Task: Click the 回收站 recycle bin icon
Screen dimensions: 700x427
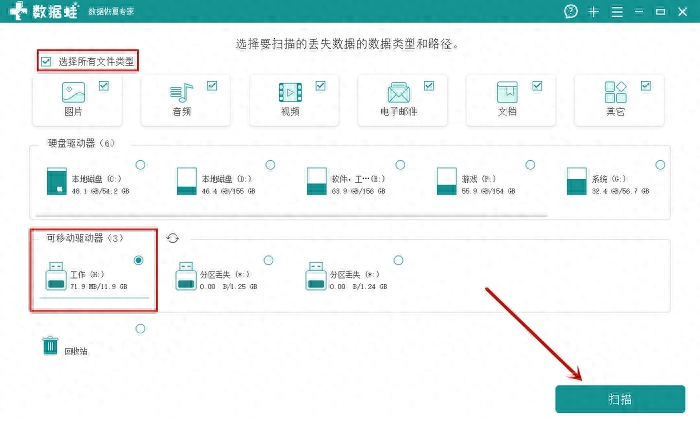Action: [50, 346]
